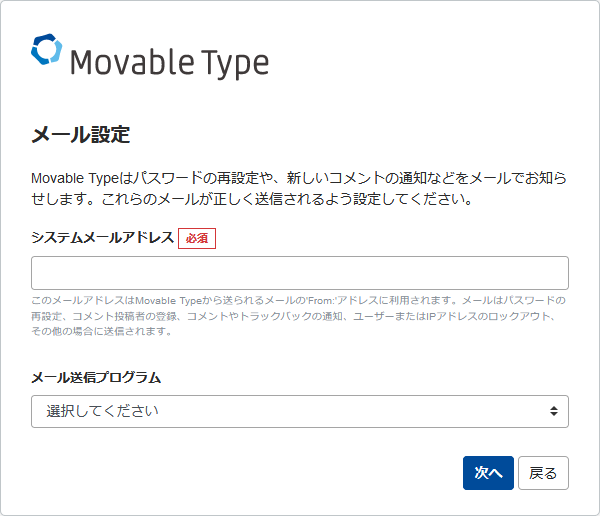600x516 pixels.
Task: Click the help line mentioning IPアドレスのロックアウト
Action: point(299,316)
